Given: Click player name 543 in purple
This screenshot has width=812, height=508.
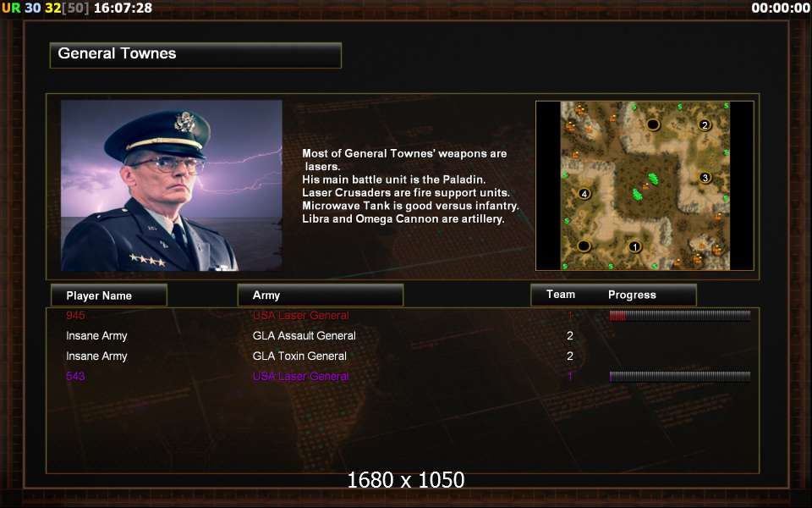Looking at the screenshot, I should (75, 376).
